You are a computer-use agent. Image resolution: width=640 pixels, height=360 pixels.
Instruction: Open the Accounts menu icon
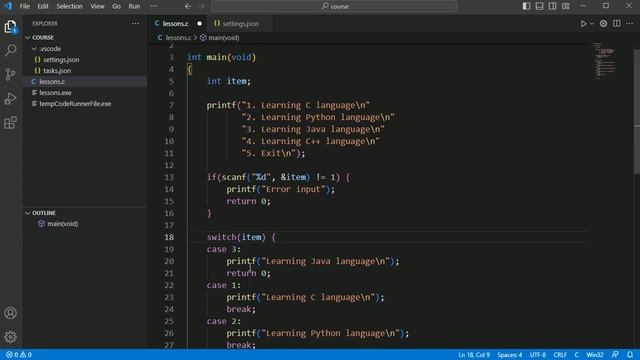click(11, 313)
